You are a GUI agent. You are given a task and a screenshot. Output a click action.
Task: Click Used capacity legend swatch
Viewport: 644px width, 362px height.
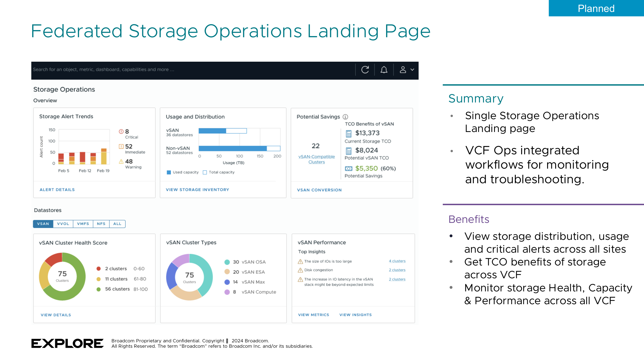169,172
